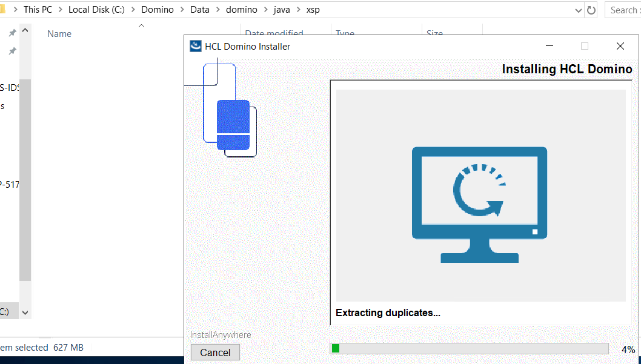Screen dimensions: 641x364
Task: Click into the Explorer Search box
Action: pyautogui.click(x=623, y=10)
